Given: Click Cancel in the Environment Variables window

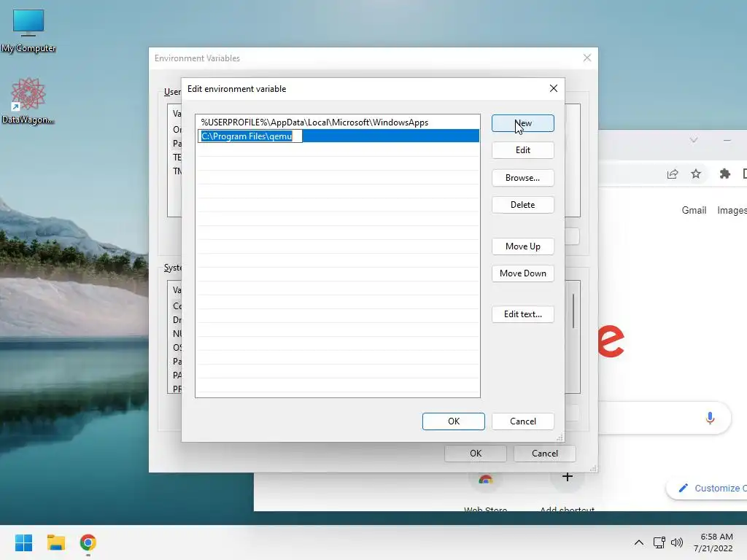Looking at the screenshot, I should [x=544, y=454].
